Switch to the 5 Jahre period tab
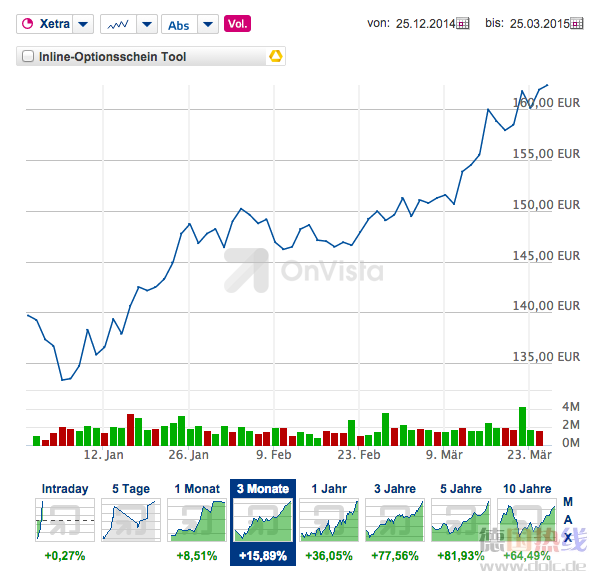 pos(461,489)
